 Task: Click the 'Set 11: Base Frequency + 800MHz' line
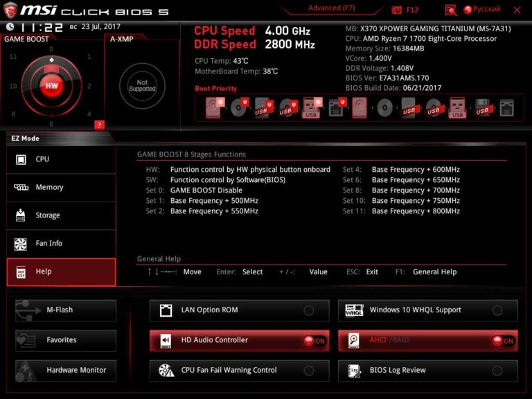point(401,211)
